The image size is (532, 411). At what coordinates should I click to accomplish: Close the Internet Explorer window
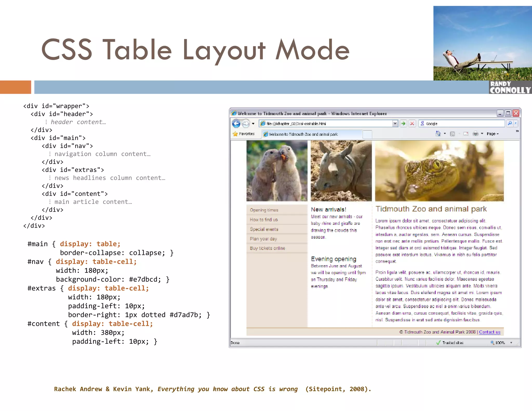pos(516,113)
